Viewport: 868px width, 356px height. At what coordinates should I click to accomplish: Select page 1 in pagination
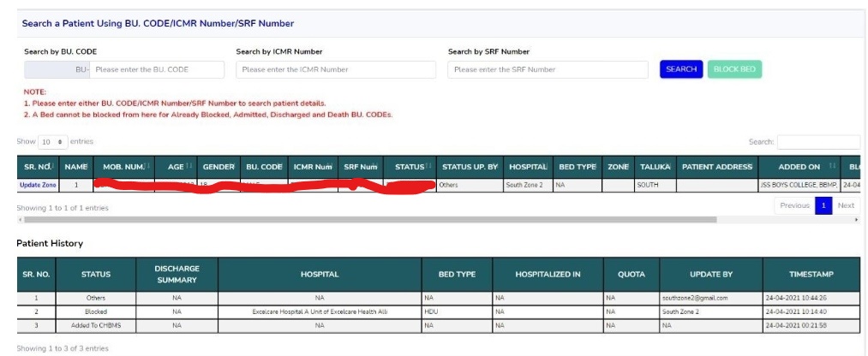[x=823, y=206]
